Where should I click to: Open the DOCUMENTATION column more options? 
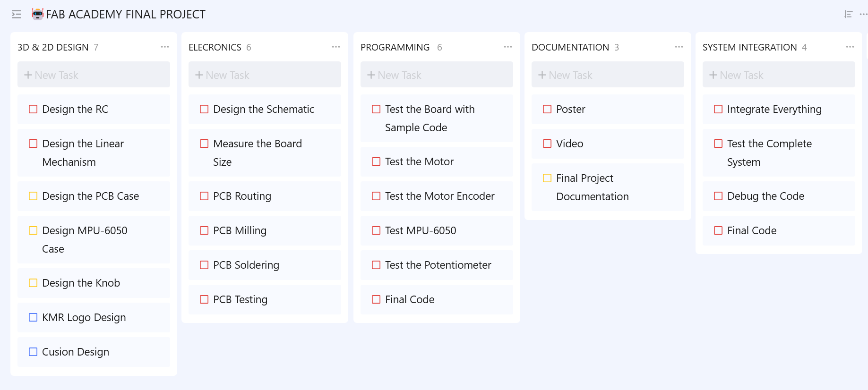tap(679, 47)
